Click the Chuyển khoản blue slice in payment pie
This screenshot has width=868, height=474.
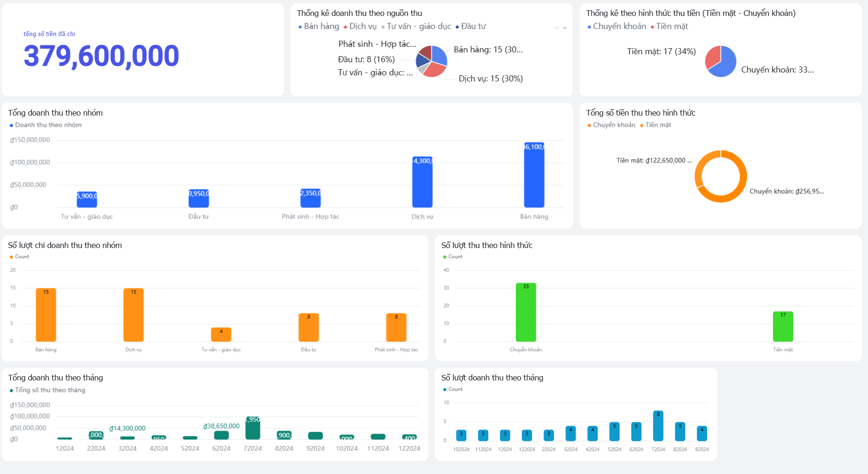726,64
